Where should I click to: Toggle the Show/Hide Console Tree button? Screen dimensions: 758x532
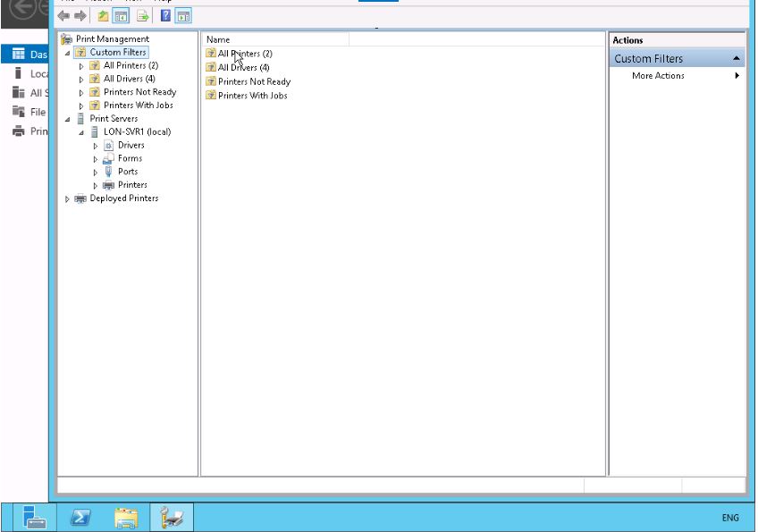coord(121,16)
